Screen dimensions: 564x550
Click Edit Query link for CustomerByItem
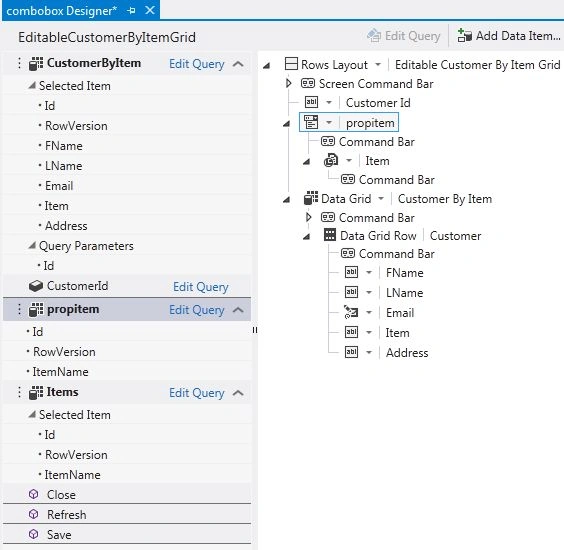coord(197,64)
